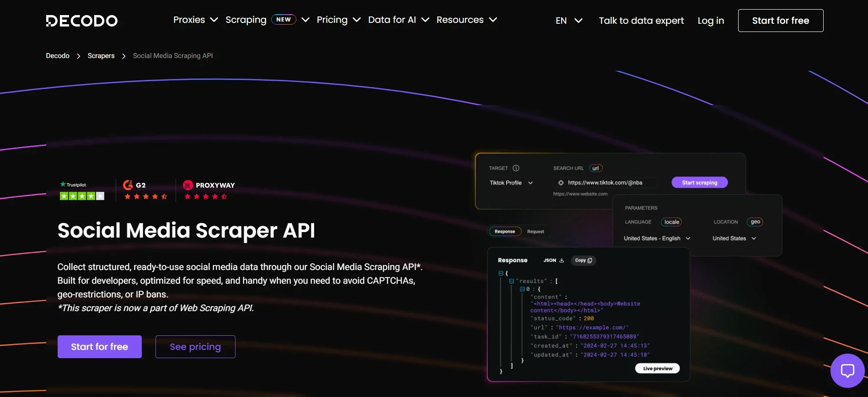The width and height of the screenshot is (868, 397).
Task: Click the Social Media Scraper API heading
Action: [186, 230]
